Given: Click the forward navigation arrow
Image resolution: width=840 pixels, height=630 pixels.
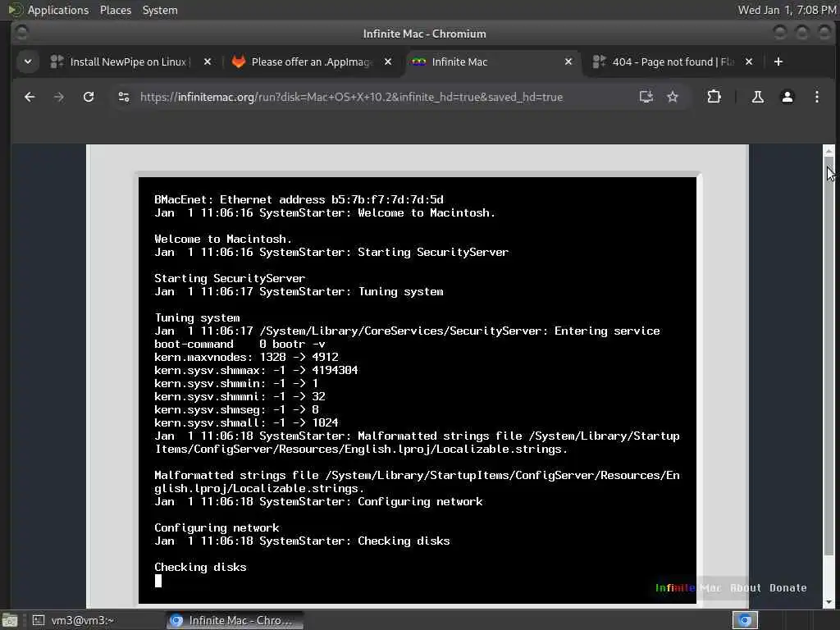Looking at the screenshot, I should point(59,97).
